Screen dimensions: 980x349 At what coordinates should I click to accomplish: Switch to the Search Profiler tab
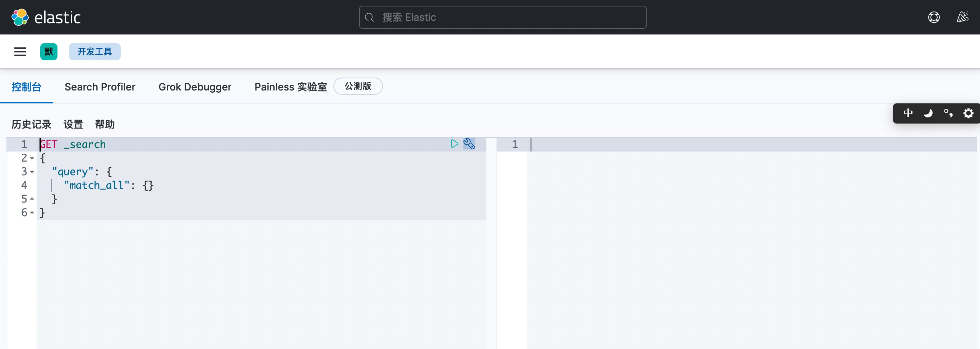100,87
